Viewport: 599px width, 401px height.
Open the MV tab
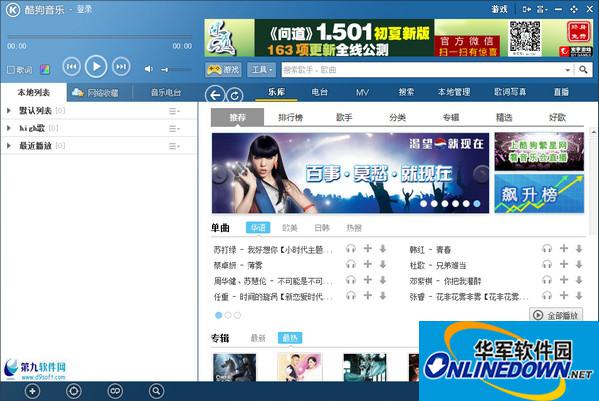362,92
